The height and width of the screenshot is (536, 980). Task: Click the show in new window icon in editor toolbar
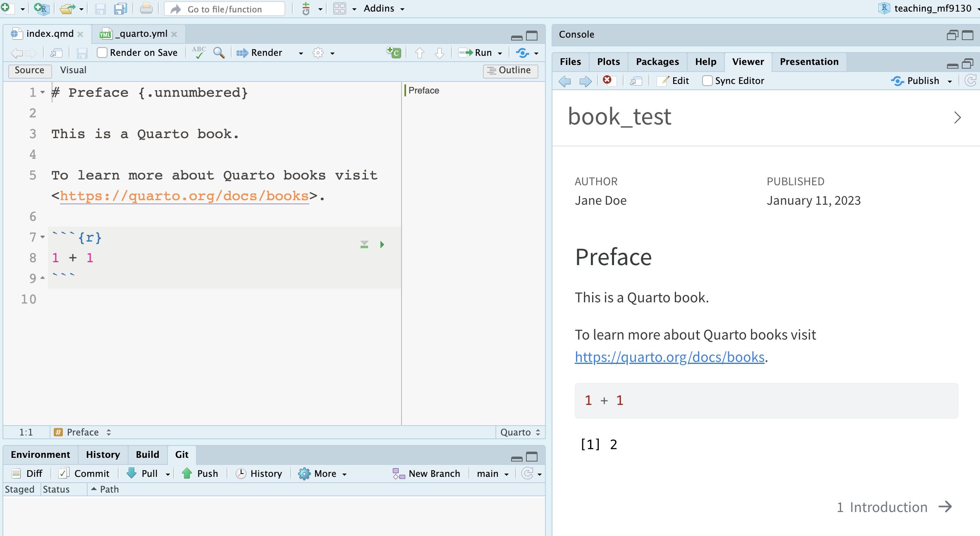[x=56, y=53]
